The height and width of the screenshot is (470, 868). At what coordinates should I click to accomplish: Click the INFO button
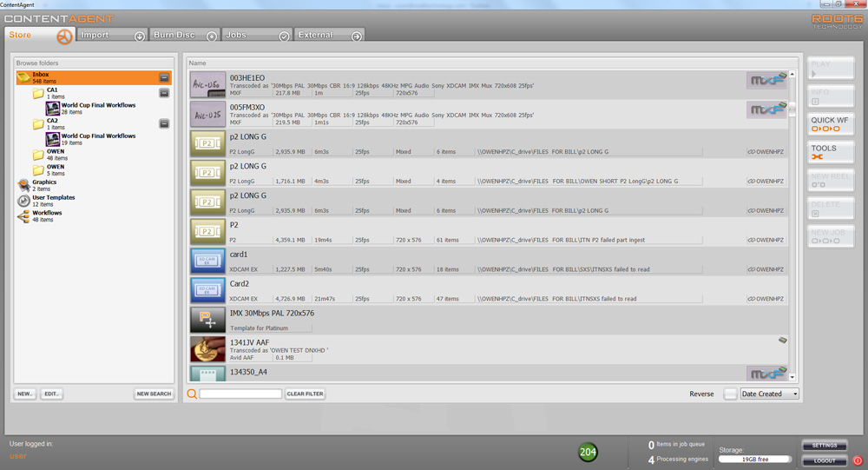point(831,96)
